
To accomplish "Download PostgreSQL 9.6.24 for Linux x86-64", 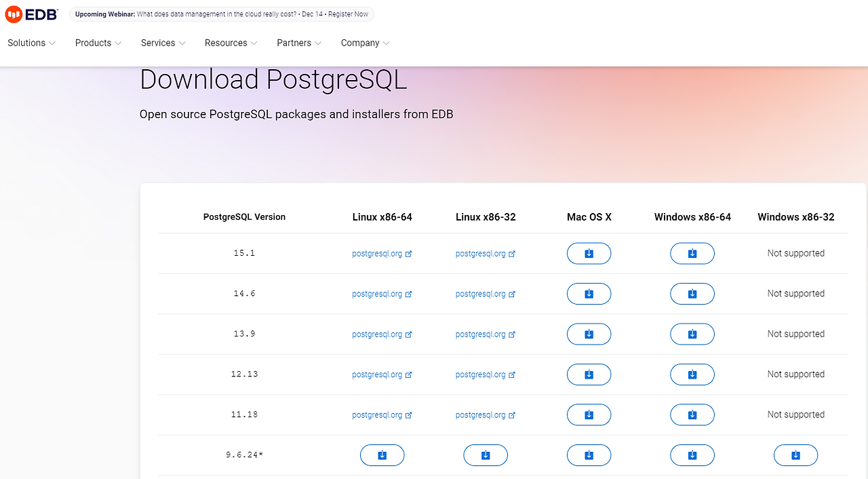I will pyautogui.click(x=382, y=455).
